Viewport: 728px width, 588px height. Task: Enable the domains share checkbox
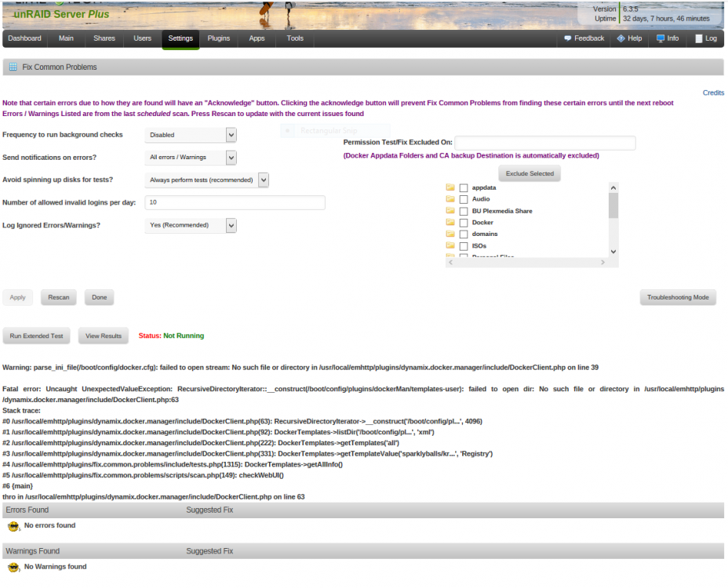click(x=464, y=234)
